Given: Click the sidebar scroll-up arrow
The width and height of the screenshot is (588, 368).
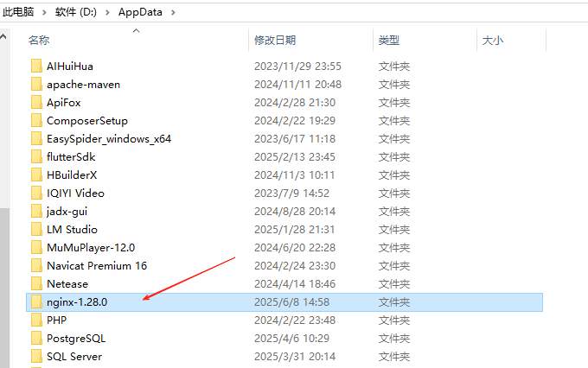Looking at the screenshot, I should 3,37.
